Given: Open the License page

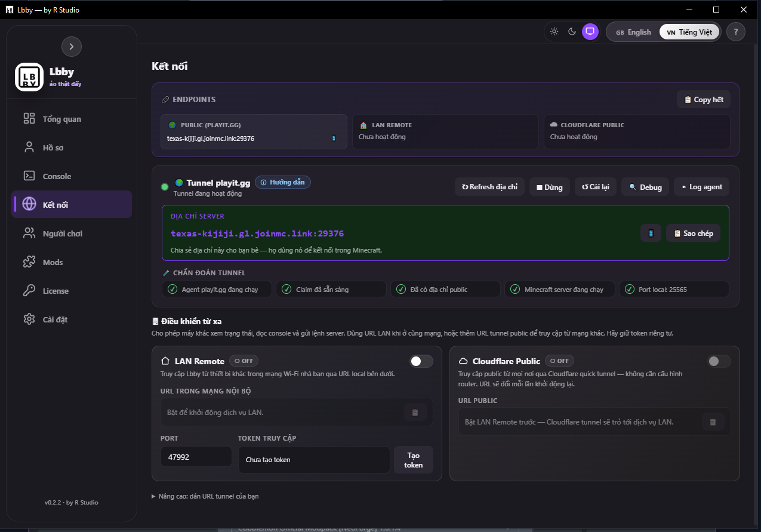Looking at the screenshot, I should click(x=72, y=291).
